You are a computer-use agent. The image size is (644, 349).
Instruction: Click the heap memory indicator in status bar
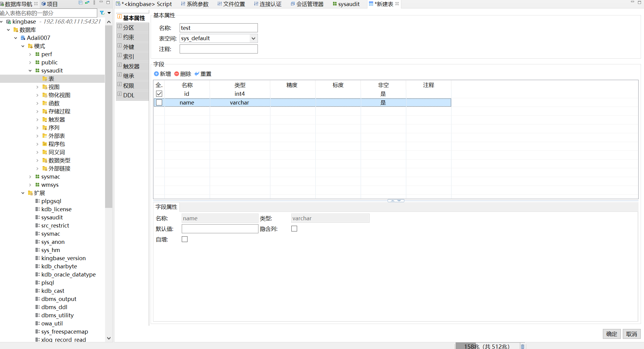click(x=487, y=346)
